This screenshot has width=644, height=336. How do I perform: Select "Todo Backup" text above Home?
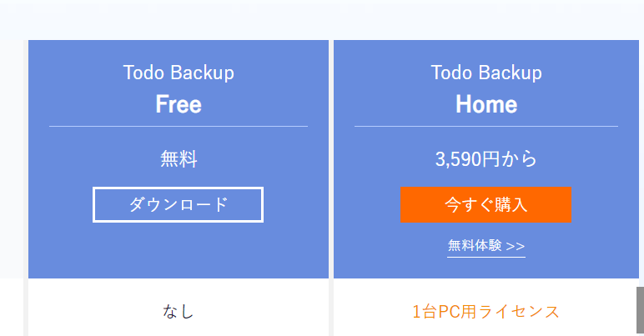(486, 73)
